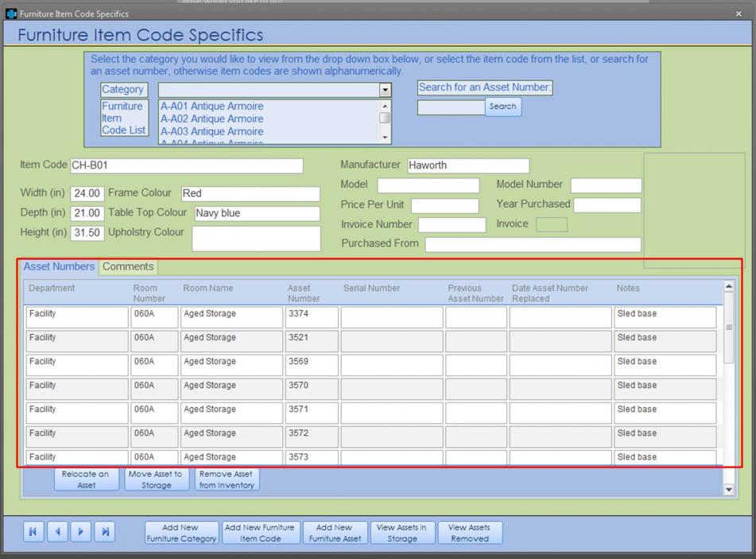The image size is (756, 559).
Task: Click Add New Furniture Item Code
Action: coord(261,533)
